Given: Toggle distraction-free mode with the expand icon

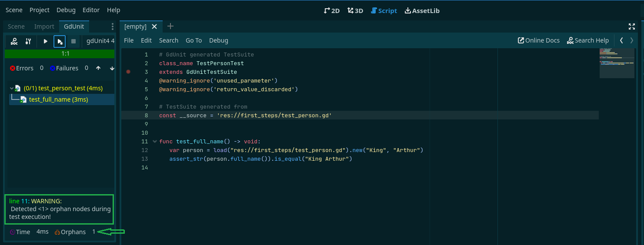Looking at the screenshot, I should (632, 26).
